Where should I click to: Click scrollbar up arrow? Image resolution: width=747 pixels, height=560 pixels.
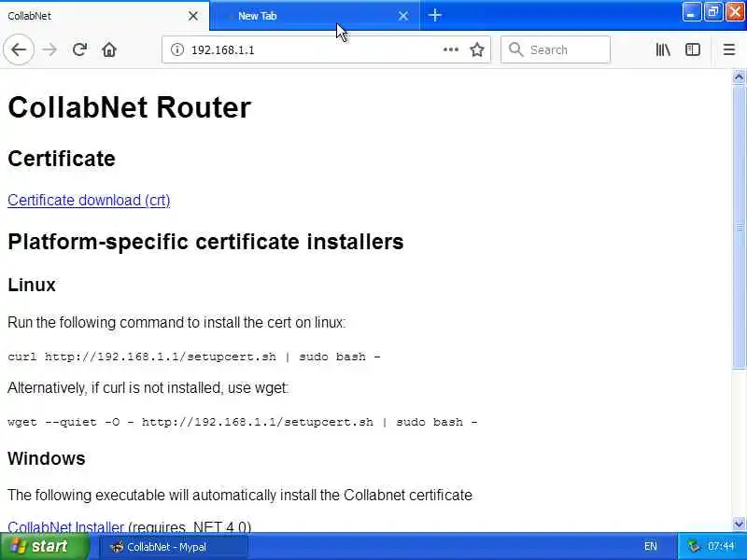click(x=739, y=77)
